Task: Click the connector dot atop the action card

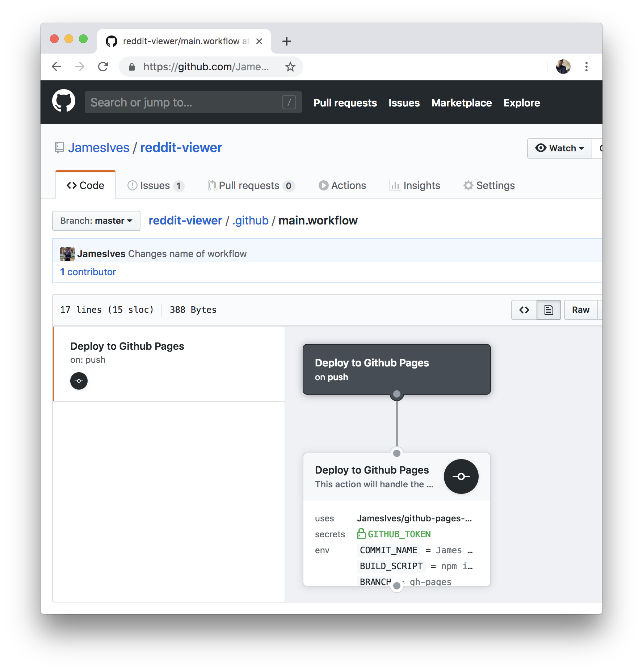Action: tap(397, 453)
